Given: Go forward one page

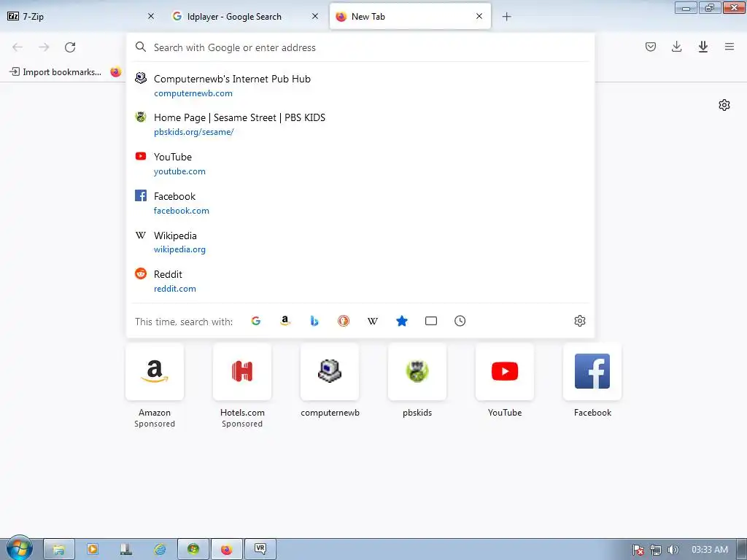Looking at the screenshot, I should [x=44, y=47].
